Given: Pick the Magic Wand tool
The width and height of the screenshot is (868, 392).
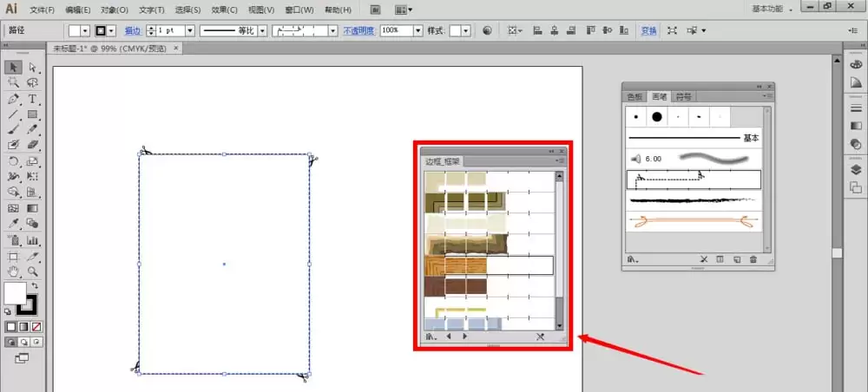Looking at the screenshot, I should tap(14, 83).
